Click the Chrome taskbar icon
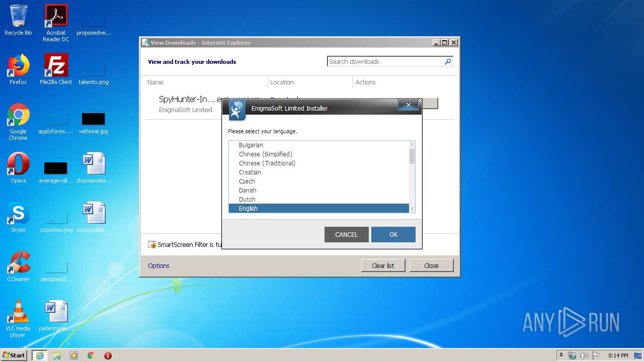644x362 pixels. pyautogui.click(x=91, y=355)
